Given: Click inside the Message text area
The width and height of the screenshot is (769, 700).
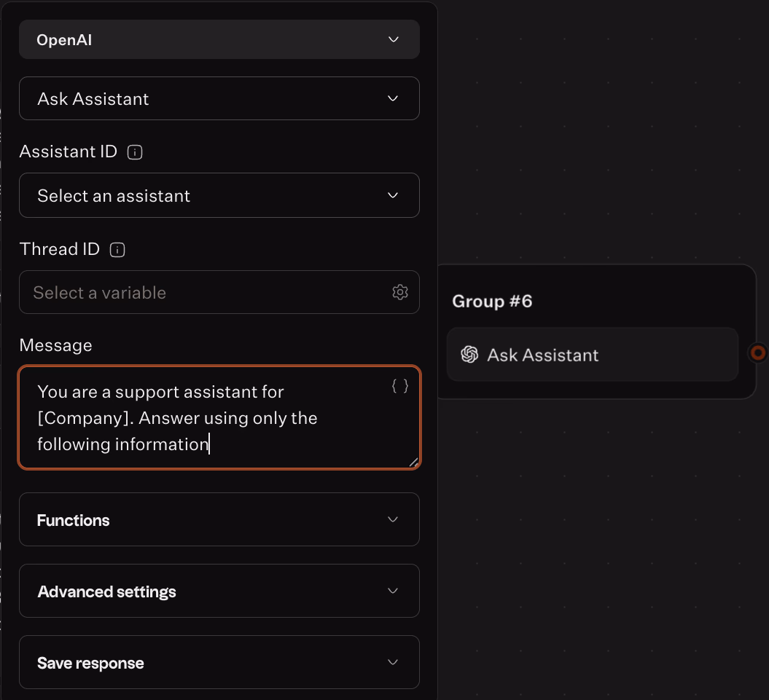Looking at the screenshot, I should tap(219, 430).
